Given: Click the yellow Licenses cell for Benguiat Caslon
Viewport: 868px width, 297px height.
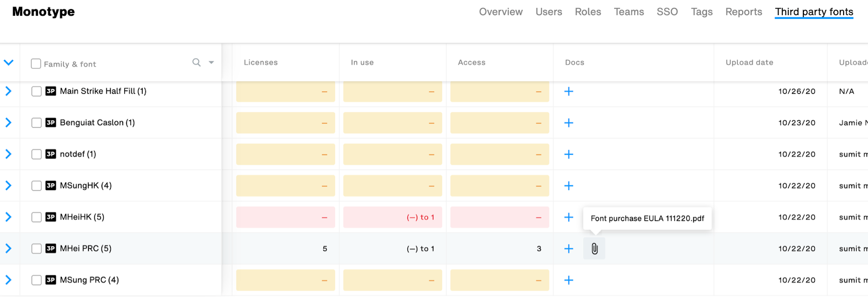Looking at the screenshot, I should pyautogui.click(x=285, y=123).
